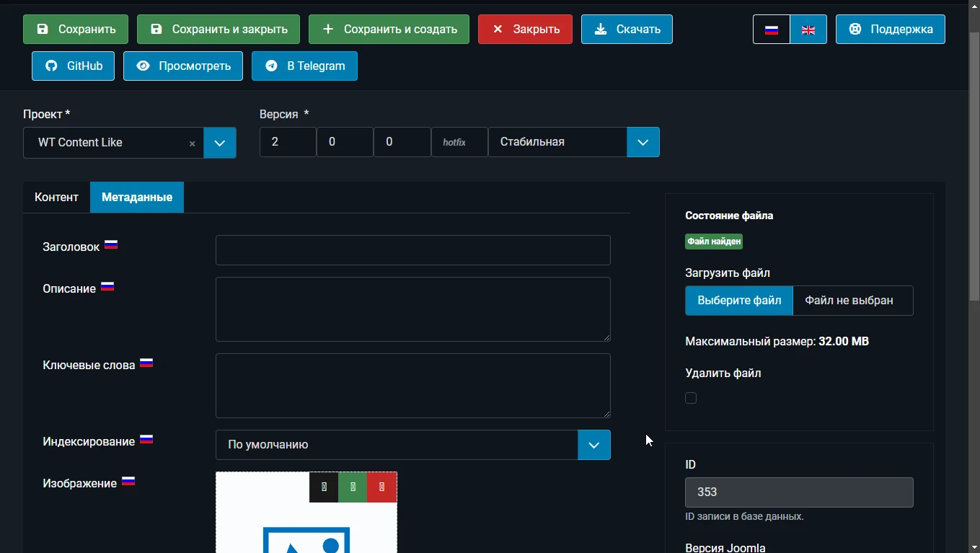Click the Выберите файл upload button
980x553 pixels.
coord(739,301)
